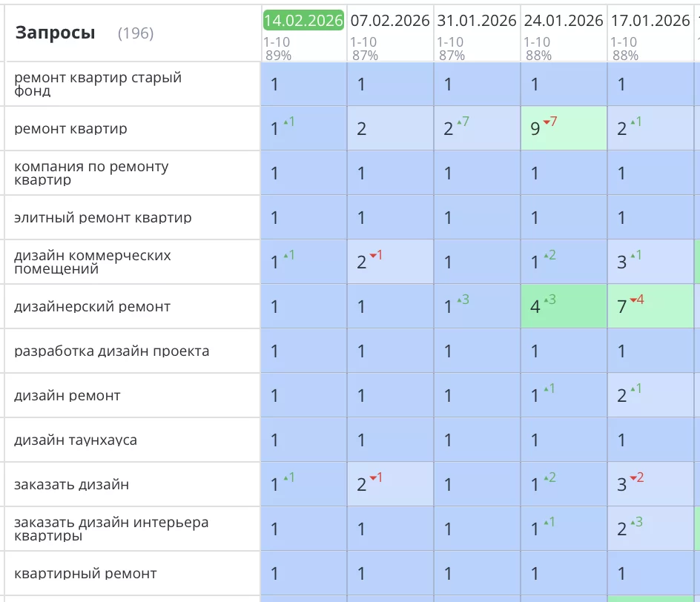
Task: Click the green up arrow with +7 change
Action: coord(458,121)
